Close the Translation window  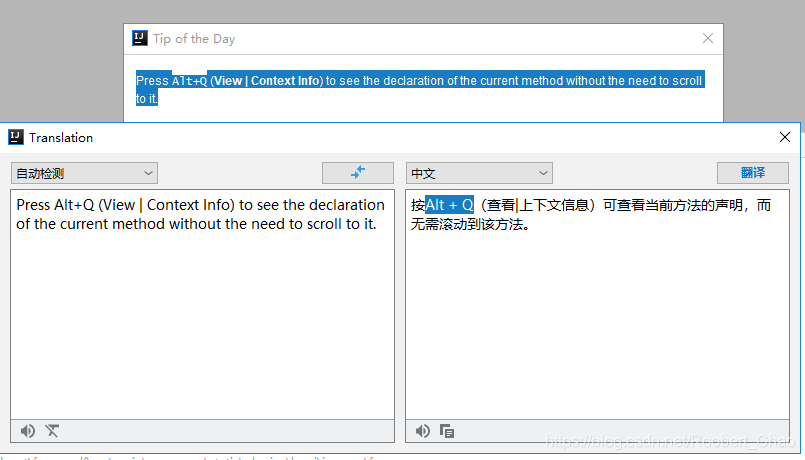pos(784,137)
